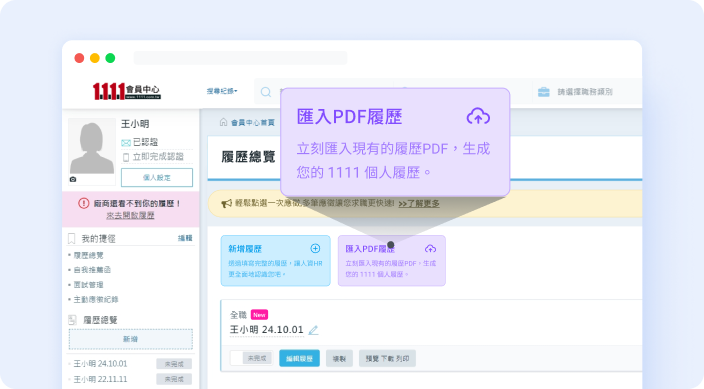Viewport: 704px width, 389px height.
Task: Click the plus icon on 新增履歷 card
Action: coord(315,248)
